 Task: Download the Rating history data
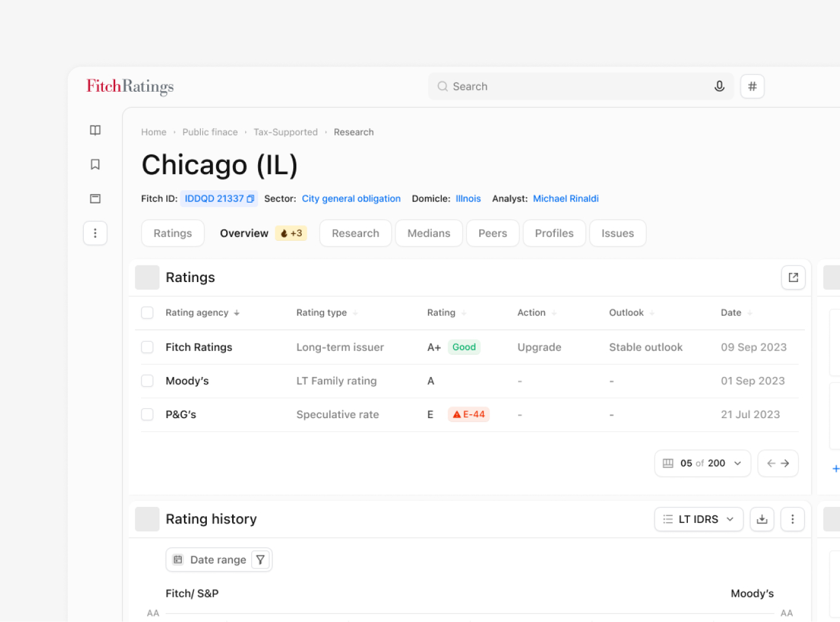762,519
